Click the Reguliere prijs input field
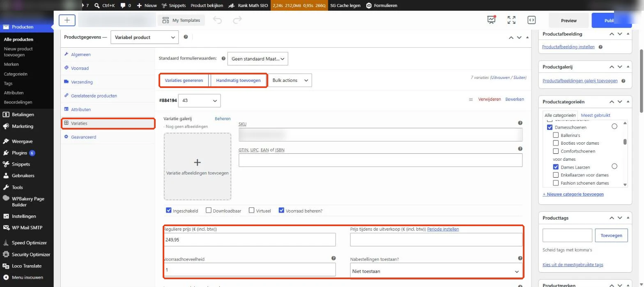Viewport: 644px width, 287px height. point(250,239)
